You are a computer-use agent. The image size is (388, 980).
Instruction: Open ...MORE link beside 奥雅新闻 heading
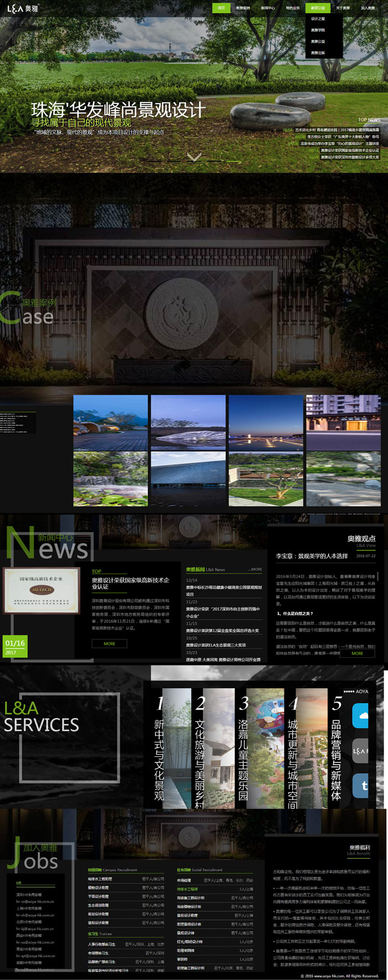coord(255,569)
